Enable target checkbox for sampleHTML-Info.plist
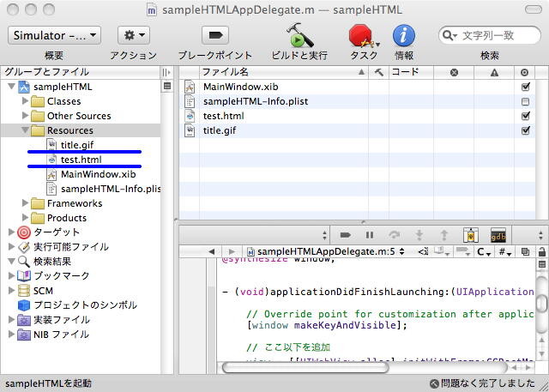The height and width of the screenshot is (392, 549). [525, 101]
